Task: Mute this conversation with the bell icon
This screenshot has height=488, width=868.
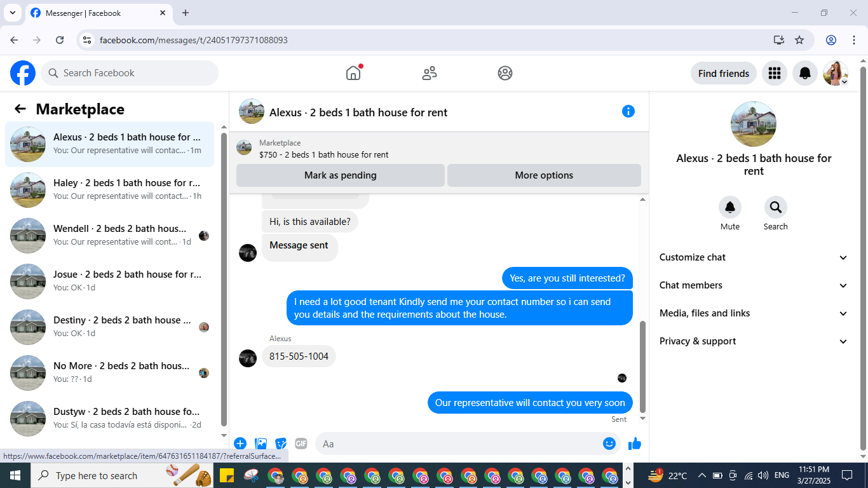Action: (x=730, y=207)
